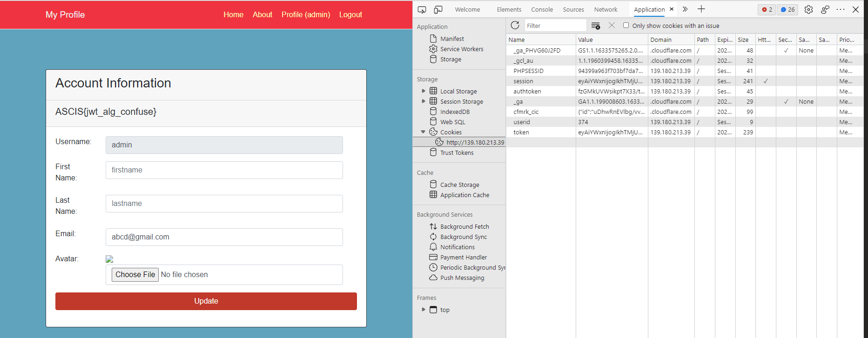
Task: Open Trust Tokens entry
Action: click(x=457, y=152)
